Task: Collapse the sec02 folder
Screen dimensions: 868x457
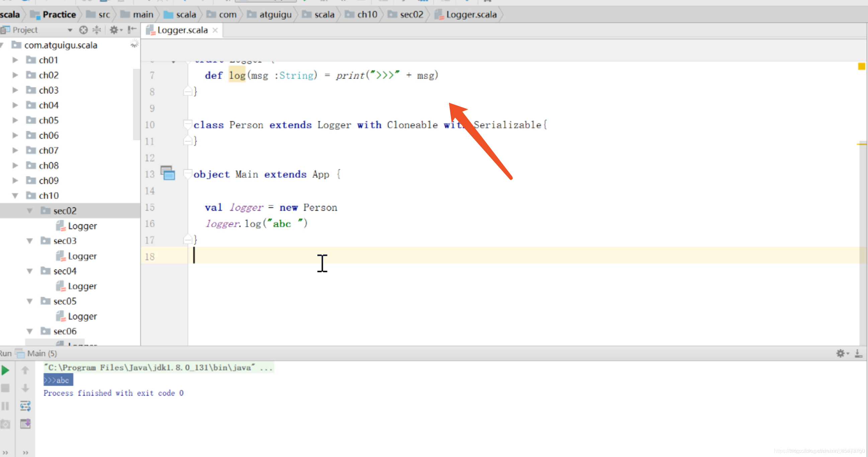Action: 30,211
